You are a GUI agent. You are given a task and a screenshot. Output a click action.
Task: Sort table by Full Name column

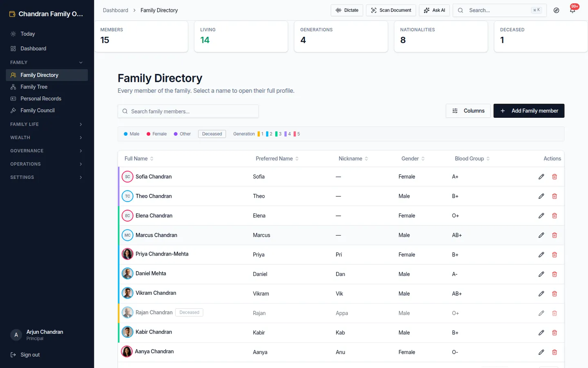(139, 159)
